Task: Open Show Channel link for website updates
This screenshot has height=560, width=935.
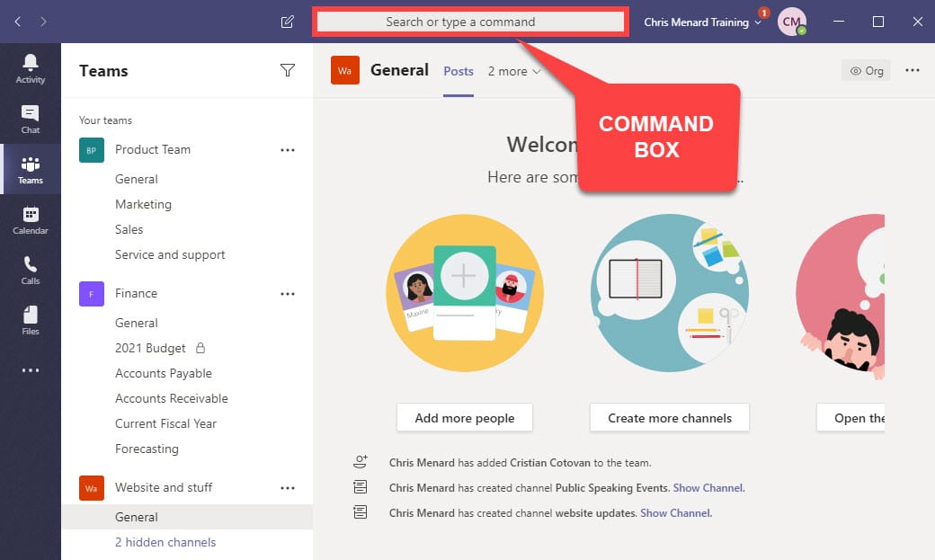Action: tap(675, 513)
